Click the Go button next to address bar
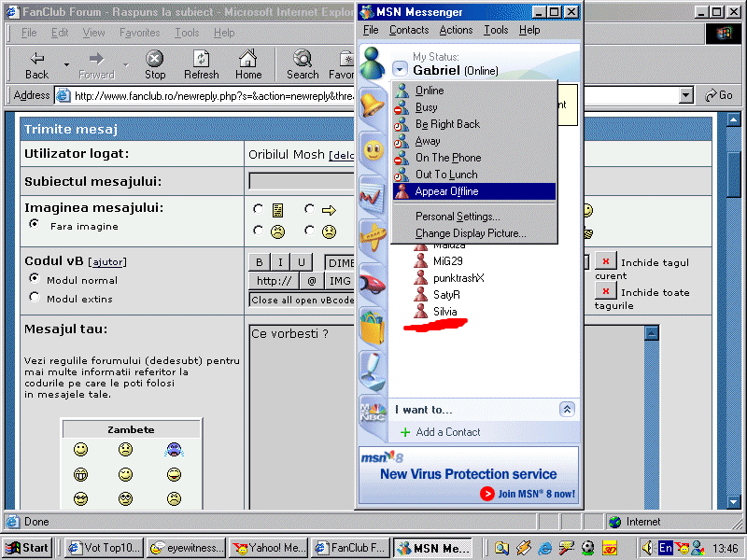The height and width of the screenshot is (560, 747). pyautogui.click(x=719, y=95)
